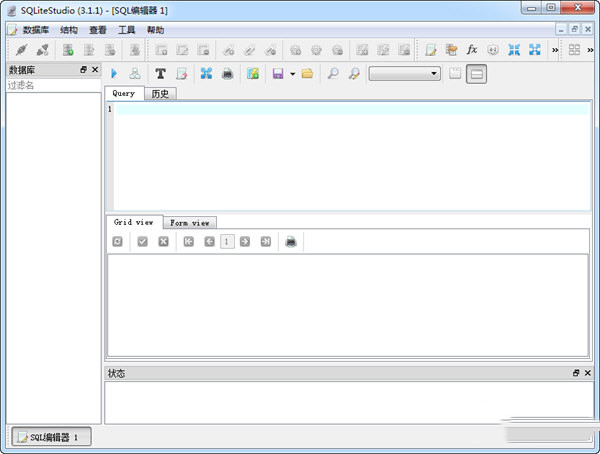Click the edit table icon
The image size is (600, 454).
click(x=182, y=50)
